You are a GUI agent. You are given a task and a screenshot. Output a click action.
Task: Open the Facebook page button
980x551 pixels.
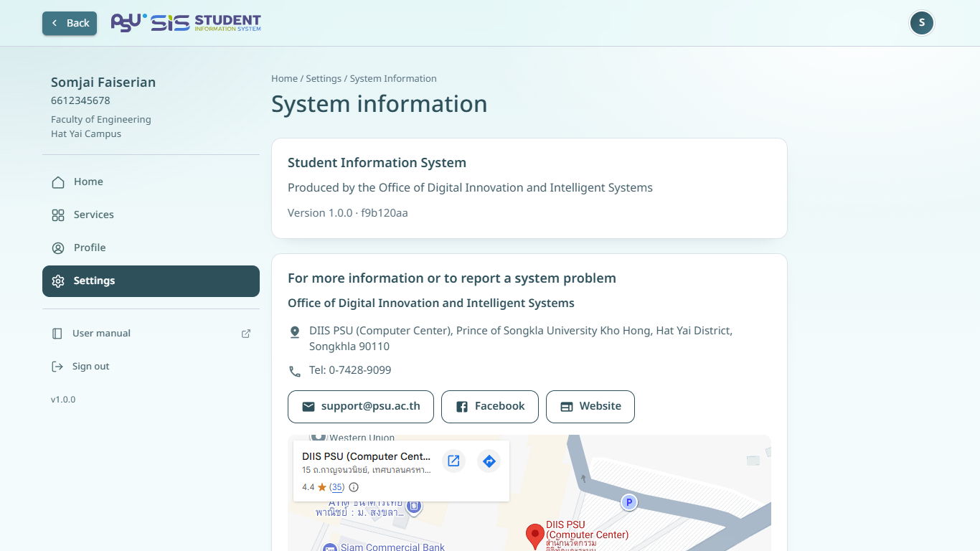click(x=490, y=407)
